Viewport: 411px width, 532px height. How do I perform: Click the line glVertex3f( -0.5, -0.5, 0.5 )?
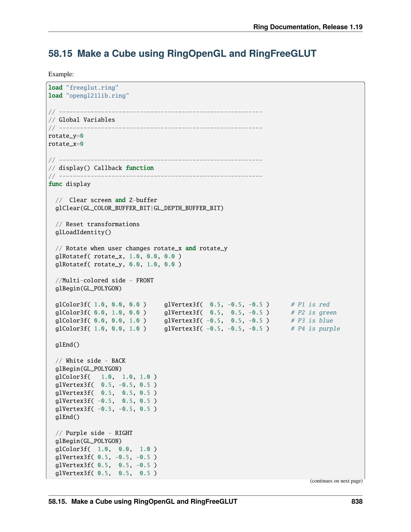[x=106, y=409]
